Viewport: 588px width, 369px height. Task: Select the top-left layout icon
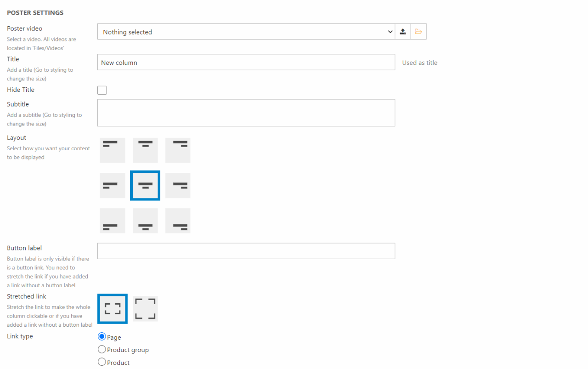tap(112, 150)
